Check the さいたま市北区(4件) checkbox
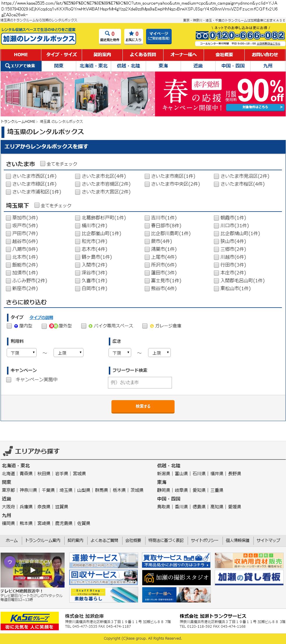 78,176
